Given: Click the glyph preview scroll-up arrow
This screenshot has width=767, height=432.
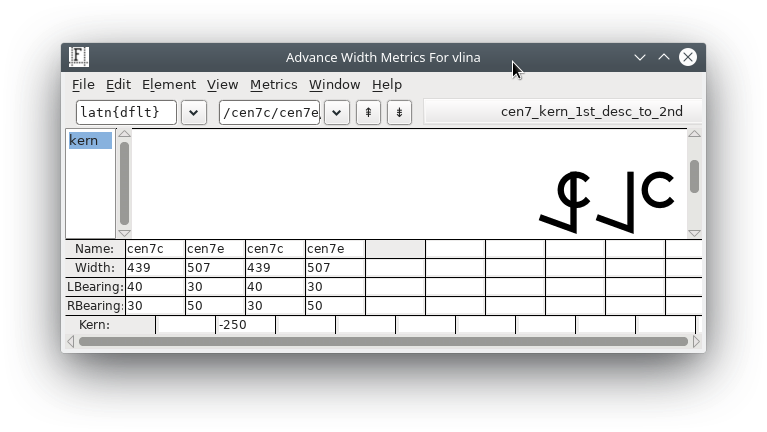Looking at the screenshot, I should click(x=695, y=134).
